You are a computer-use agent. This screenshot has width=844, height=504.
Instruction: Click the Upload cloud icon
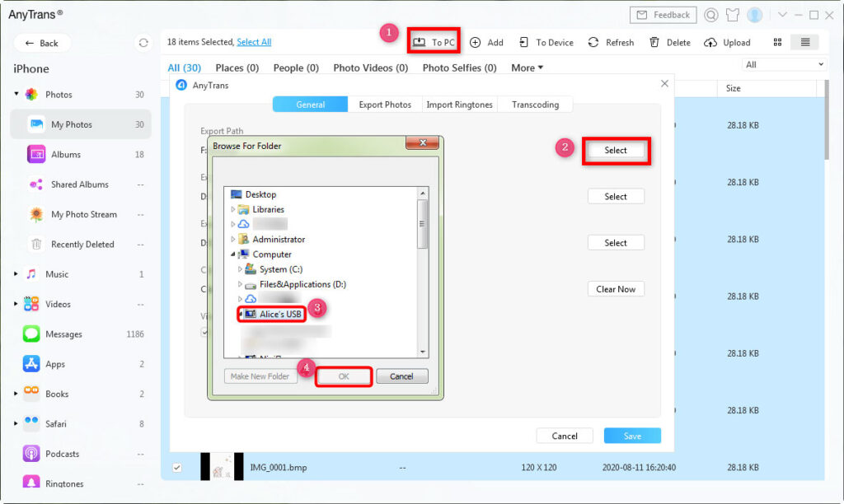[x=710, y=43]
